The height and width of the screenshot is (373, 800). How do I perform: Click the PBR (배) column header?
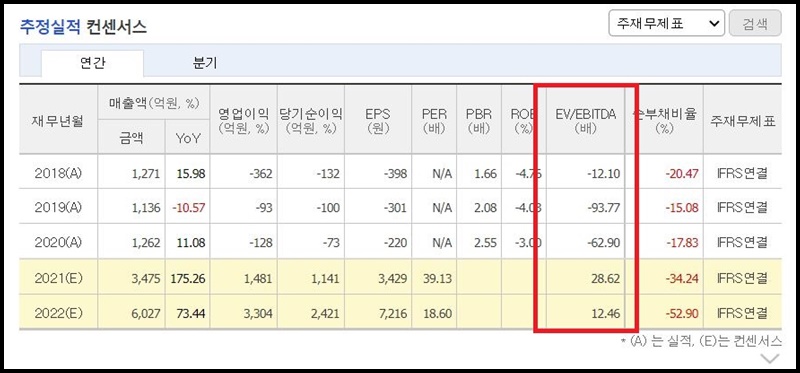479,121
